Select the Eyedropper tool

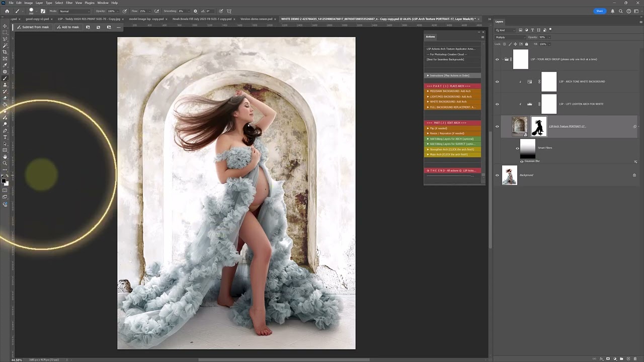(x=5, y=65)
